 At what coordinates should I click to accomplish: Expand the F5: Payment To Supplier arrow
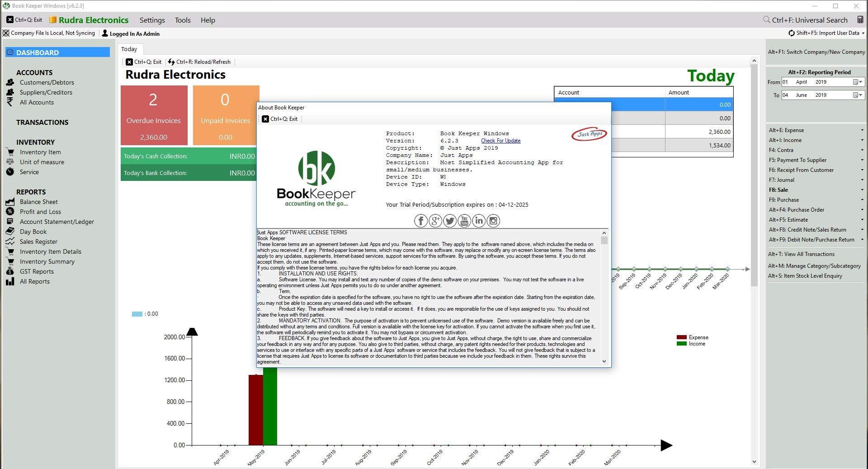click(862, 160)
